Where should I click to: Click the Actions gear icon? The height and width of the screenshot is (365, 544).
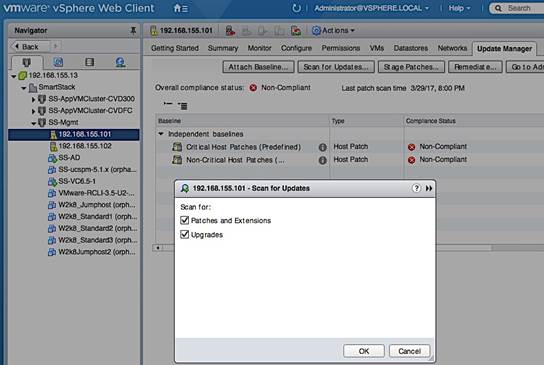click(x=316, y=31)
